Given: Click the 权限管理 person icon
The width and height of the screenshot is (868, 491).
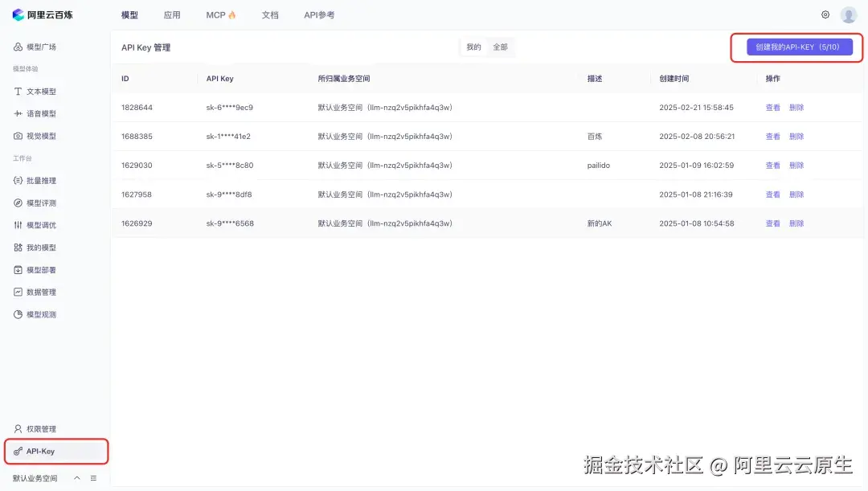Looking at the screenshot, I should point(18,429).
